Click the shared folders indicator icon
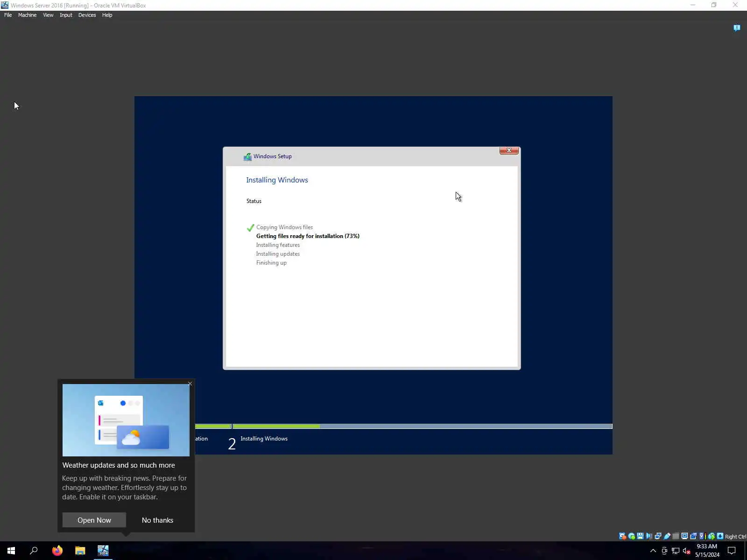Image resolution: width=747 pixels, height=560 pixels. coord(676,536)
